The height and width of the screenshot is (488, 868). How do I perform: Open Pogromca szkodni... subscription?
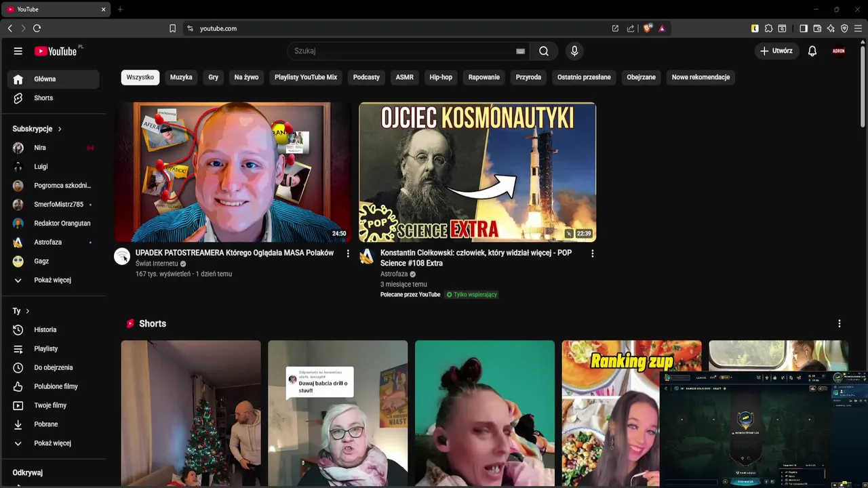(54, 186)
